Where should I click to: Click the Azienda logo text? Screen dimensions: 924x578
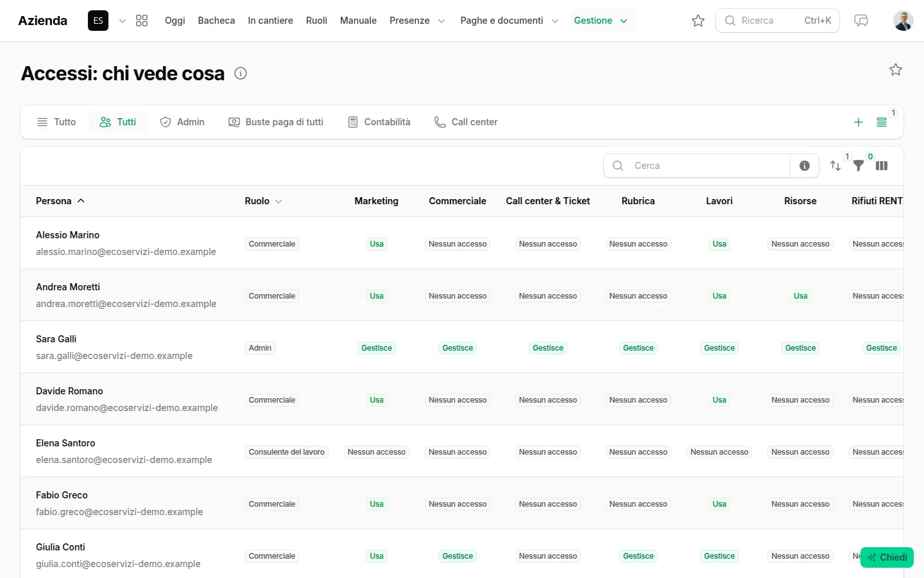(x=42, y=21)
